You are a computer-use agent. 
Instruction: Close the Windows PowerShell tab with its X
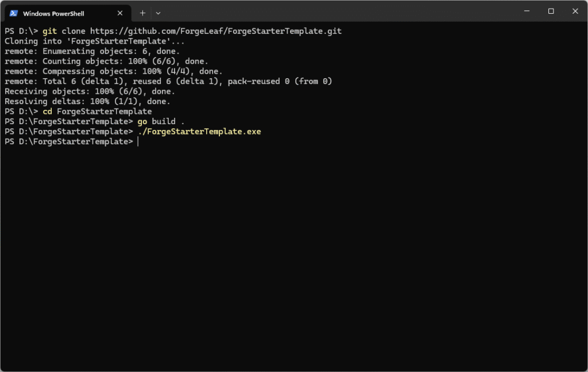(120, 13)
